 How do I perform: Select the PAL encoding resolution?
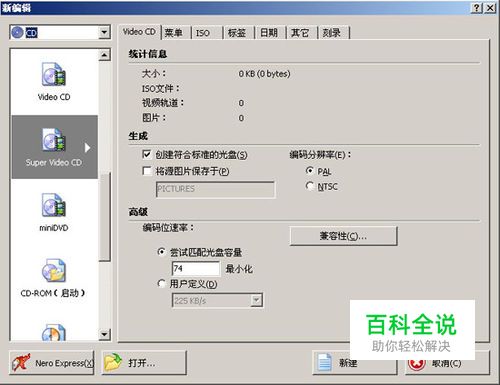click(x=310, y=171)
